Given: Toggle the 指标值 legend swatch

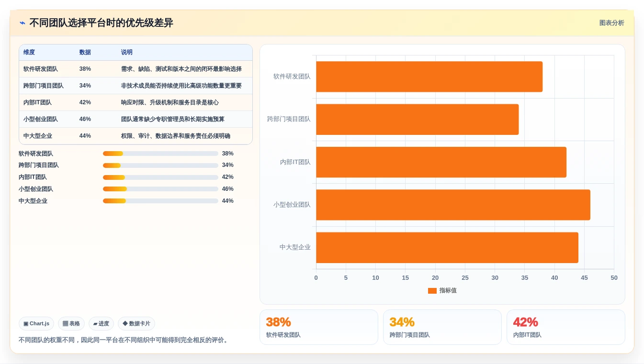Looking at the screenshot, I should (432, 291).
